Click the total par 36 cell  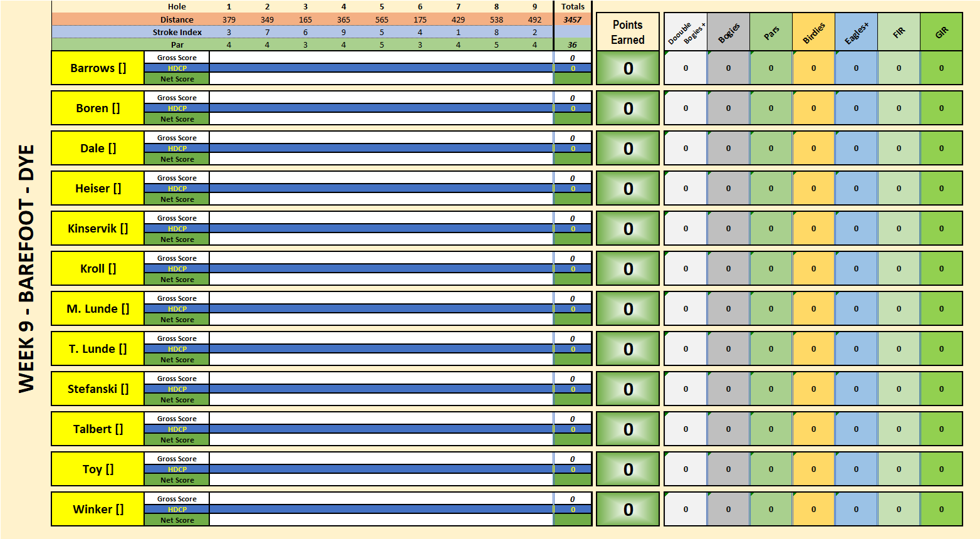[572, 45]
